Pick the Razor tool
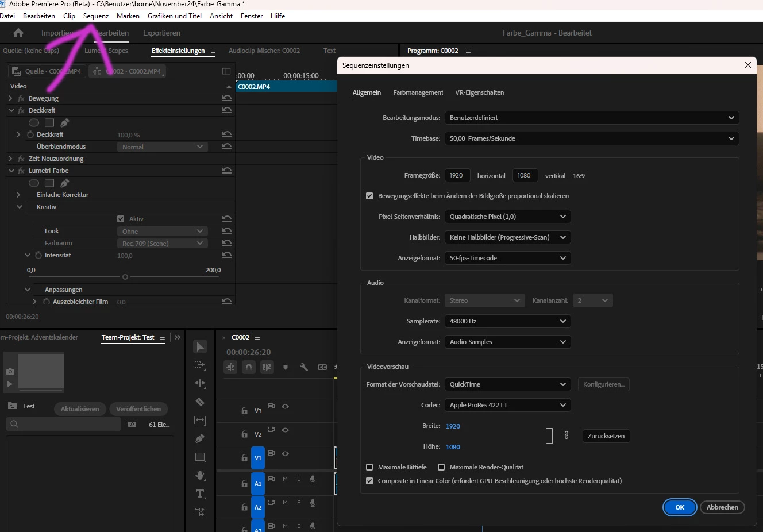The image size is (763, 532). click(200, 402)
